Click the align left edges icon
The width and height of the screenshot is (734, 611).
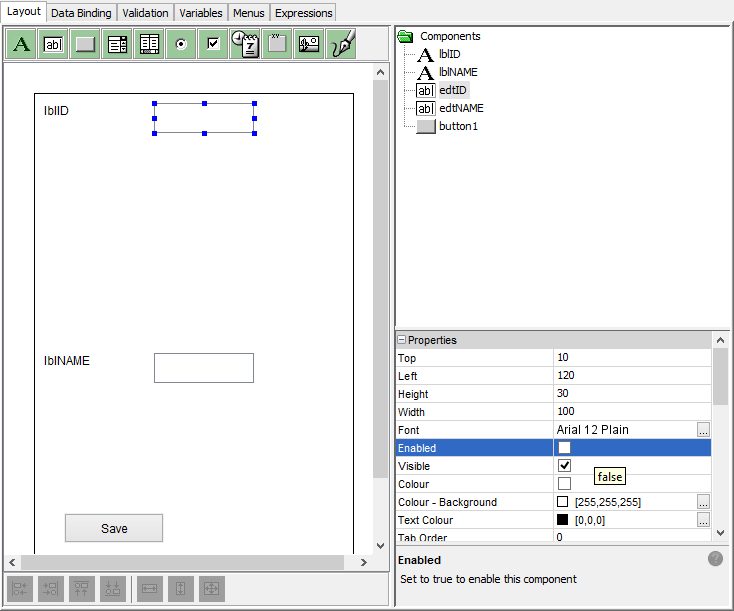[20, 589]
